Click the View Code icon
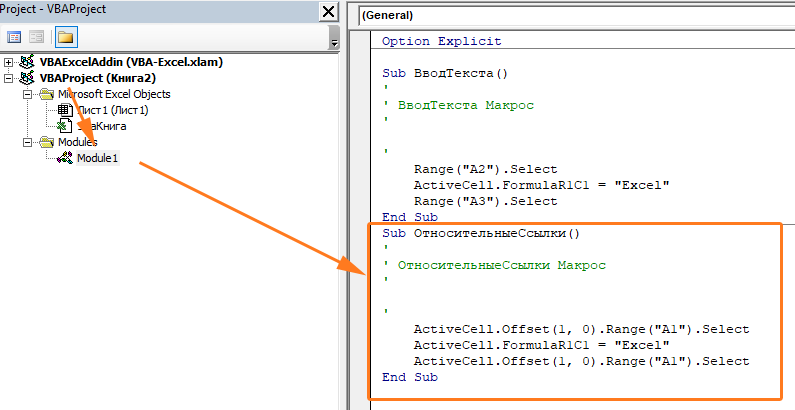The width and height of the screenshot is (795, 410). click(14, 37)
